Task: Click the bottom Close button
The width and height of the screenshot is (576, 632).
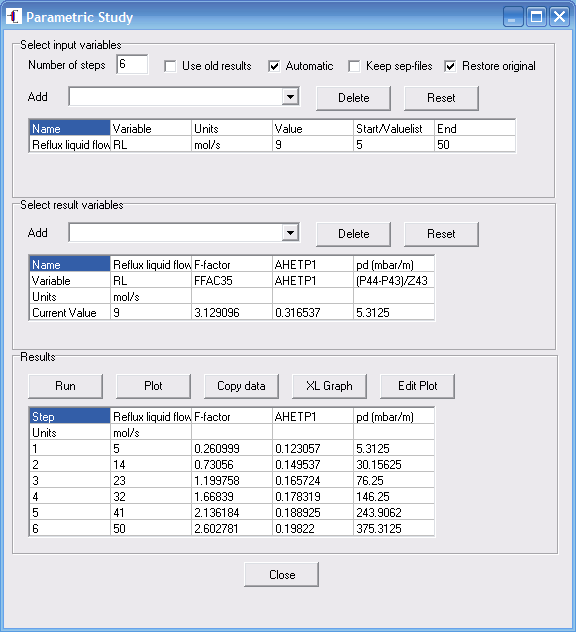Action: pyautogui.click(x=281, y=574)
